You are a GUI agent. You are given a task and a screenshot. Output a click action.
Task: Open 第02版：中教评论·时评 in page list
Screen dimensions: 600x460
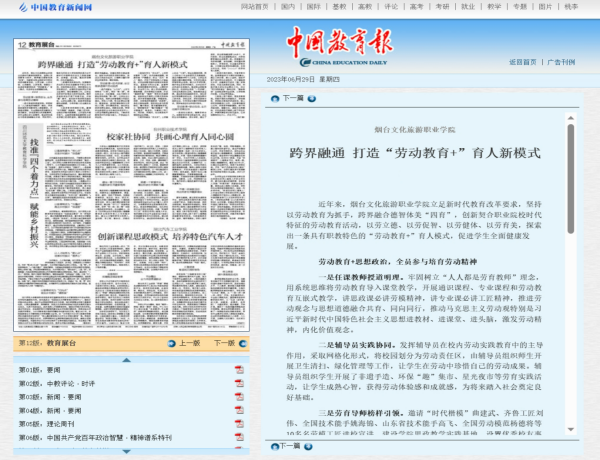coord(57,383)
